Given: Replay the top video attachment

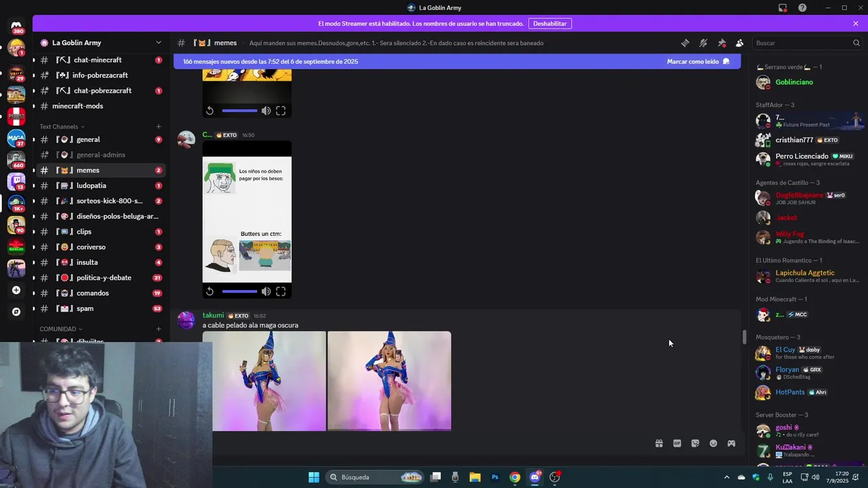Looking at the screenshot, I should pyautogui.click(x=210, y=110).
